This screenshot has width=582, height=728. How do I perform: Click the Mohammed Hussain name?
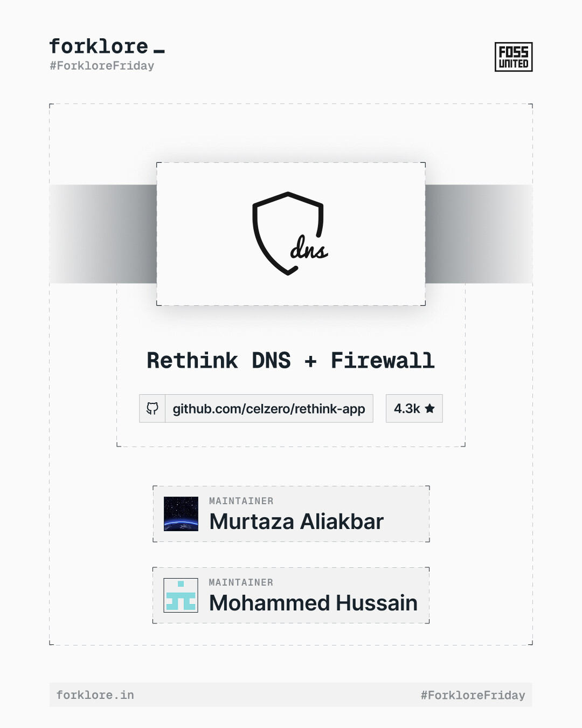[313, 603]
